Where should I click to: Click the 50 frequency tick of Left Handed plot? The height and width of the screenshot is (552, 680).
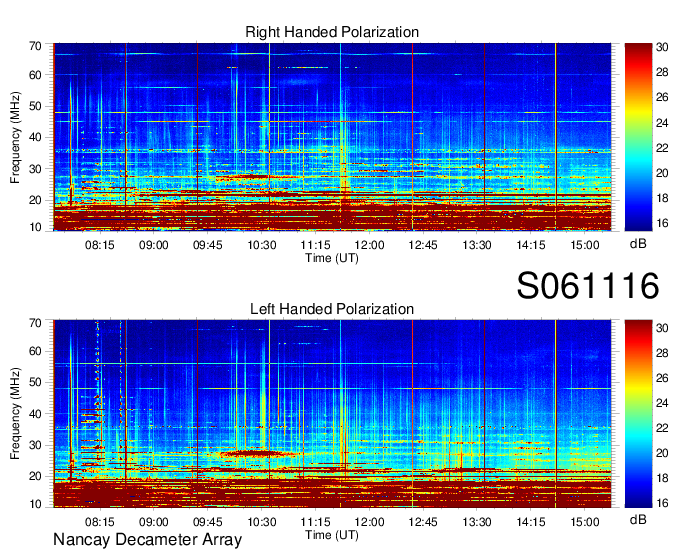35,382
